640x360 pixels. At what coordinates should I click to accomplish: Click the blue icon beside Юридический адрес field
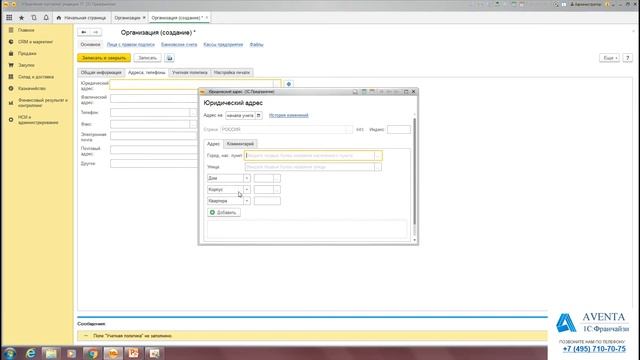tap(289, 84)
